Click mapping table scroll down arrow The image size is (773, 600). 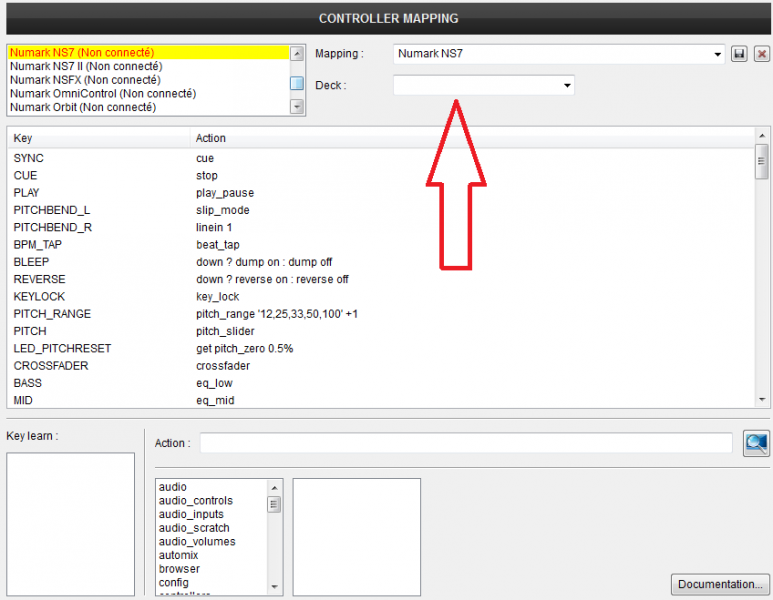coord(762,400)
